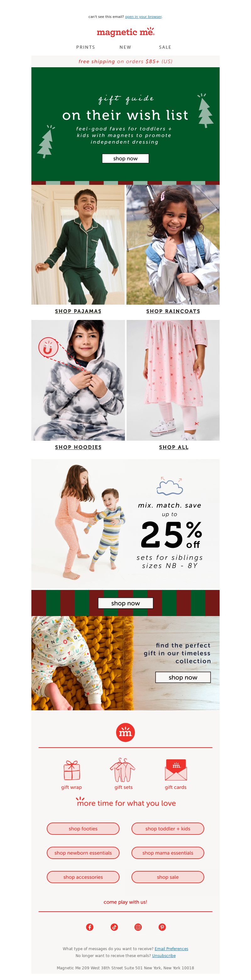The image size is (251, 980).
Task: Open the Instagram social icon
Action: point(138,927)
